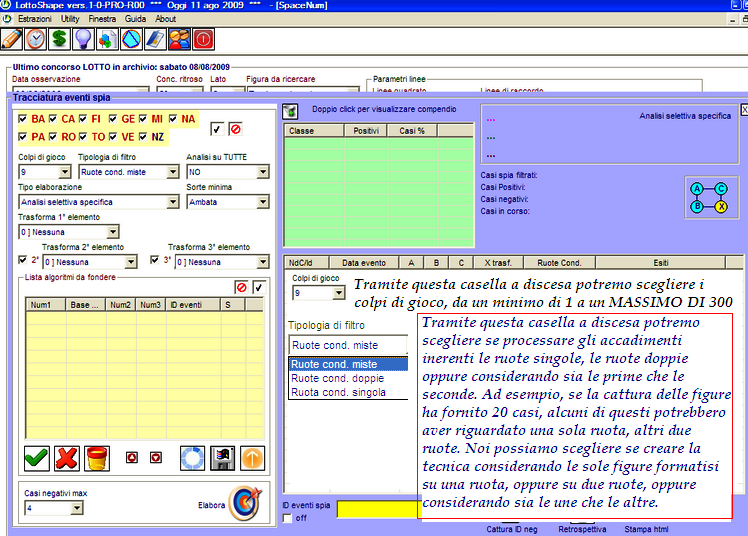Screen dimensions: 748x536
Task: Click the Classe column header
Action: 314,130
